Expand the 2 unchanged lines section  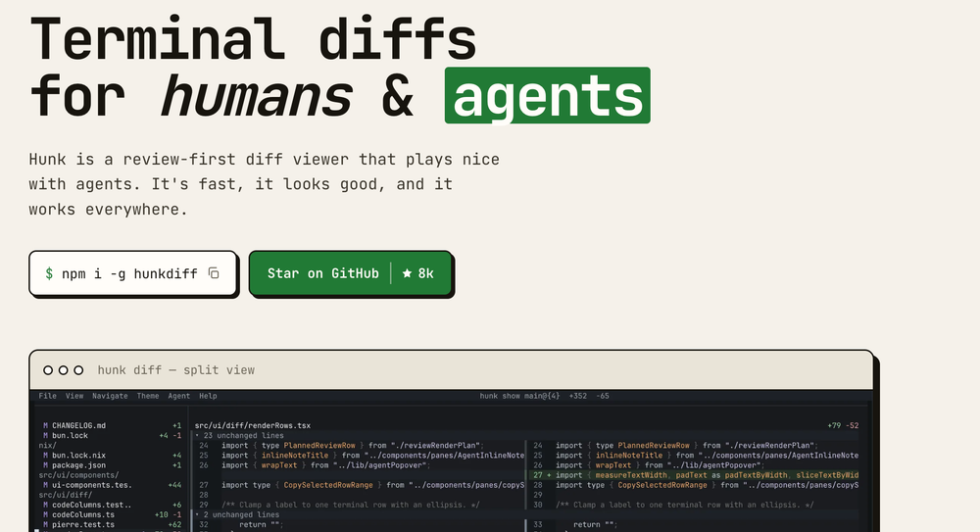(x=237, y=514)
